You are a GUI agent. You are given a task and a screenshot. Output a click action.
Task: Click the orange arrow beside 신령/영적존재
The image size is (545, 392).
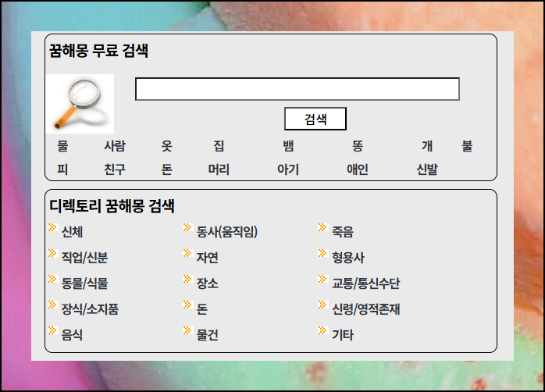pyautogui.click(x=323, y=305)
